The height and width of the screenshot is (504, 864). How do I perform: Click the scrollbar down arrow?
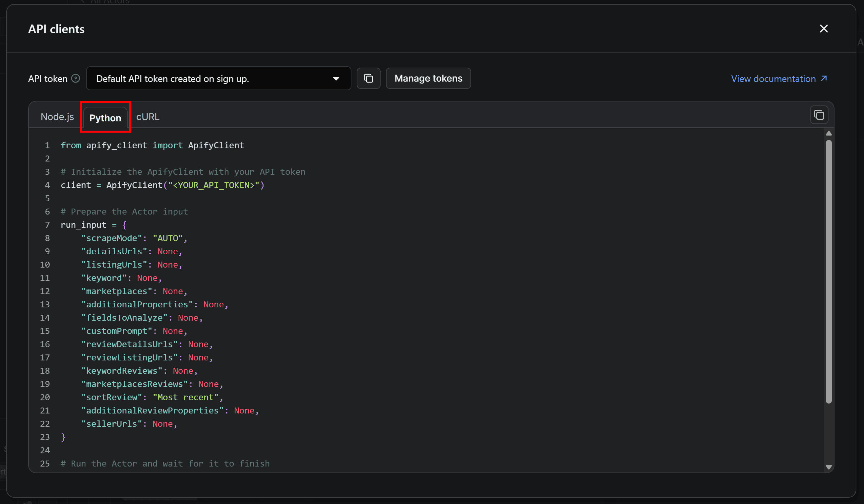(829, 467)
